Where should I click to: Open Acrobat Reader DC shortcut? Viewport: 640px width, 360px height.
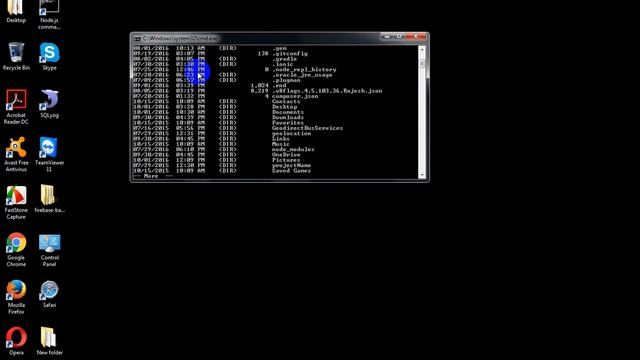pos(16,107)
